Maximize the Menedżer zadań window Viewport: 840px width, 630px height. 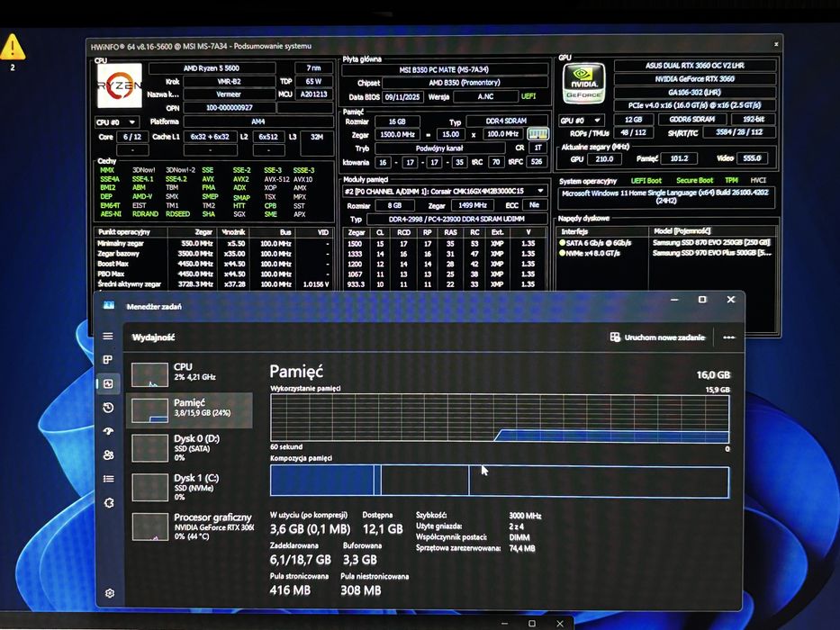tap(701, 300)
